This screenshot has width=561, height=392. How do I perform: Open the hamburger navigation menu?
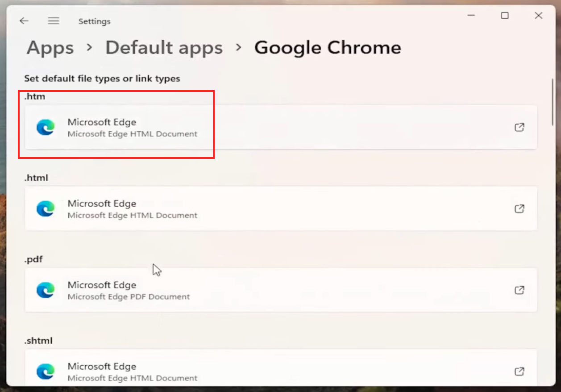tap(54, 21)
